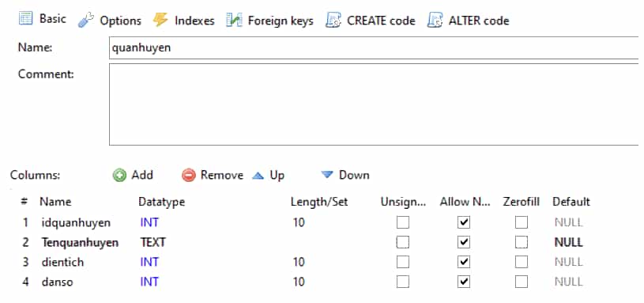644x303 pixels.
Task: Open datatype INT of danso
Action: click(149, 282)
